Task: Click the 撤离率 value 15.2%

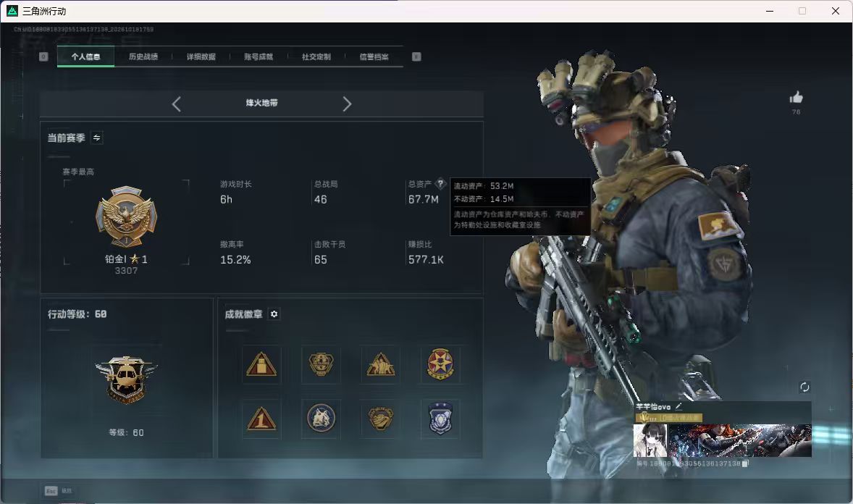Action: point(235,260)
